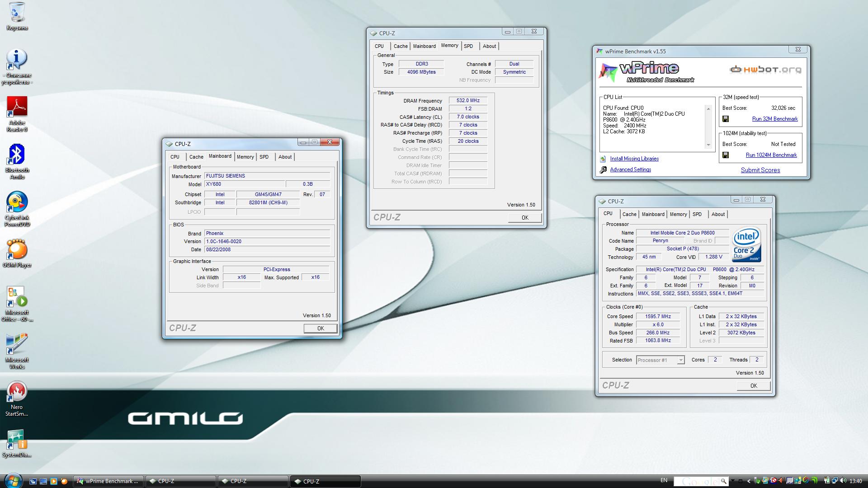Click the green Nvidia-style tray icon
Image resolution: width=868 pixels, height=488 pixels.
(x=814, y=481)
